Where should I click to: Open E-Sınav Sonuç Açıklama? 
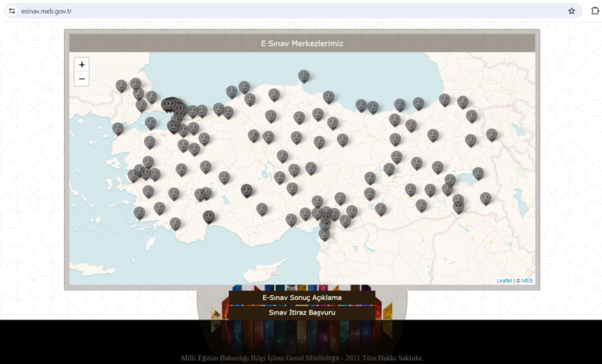(302, 298)
